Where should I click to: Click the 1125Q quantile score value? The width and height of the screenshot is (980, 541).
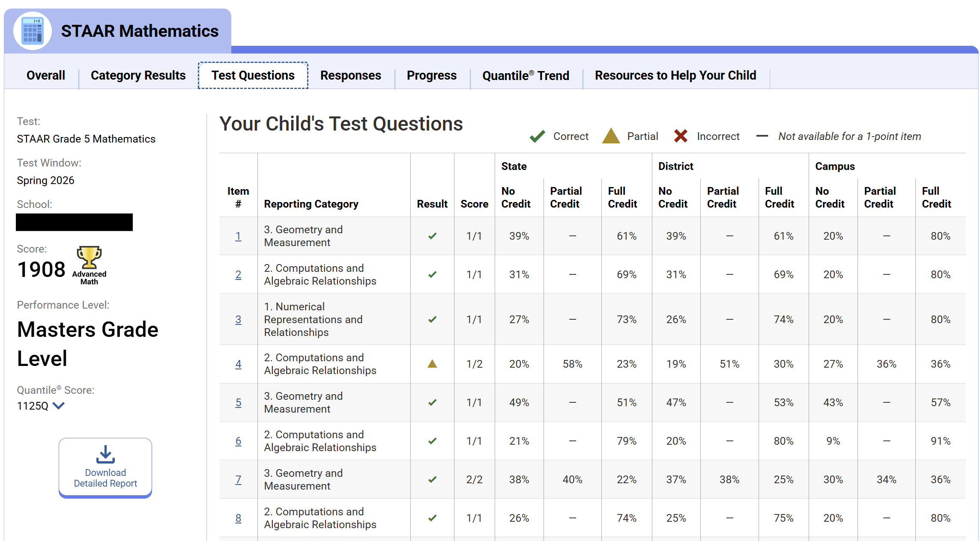click(x=33, y=406)
